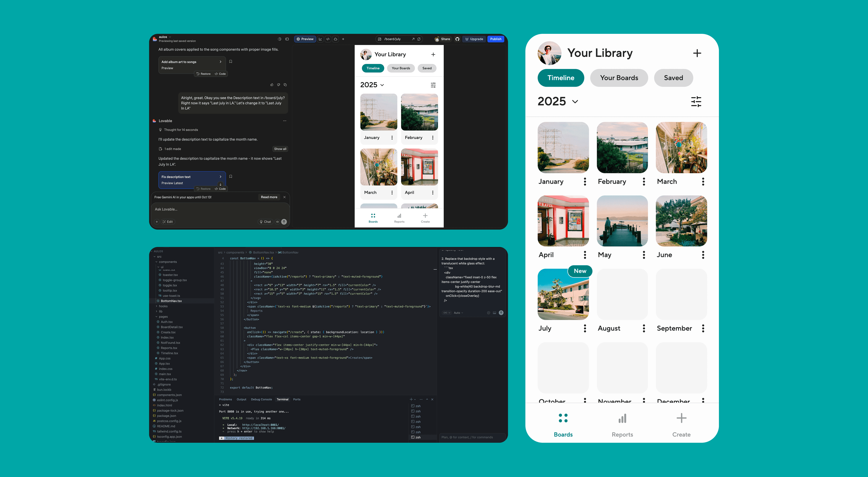Click the Publish button
The image size is (868, 477).
coord(495,39)
